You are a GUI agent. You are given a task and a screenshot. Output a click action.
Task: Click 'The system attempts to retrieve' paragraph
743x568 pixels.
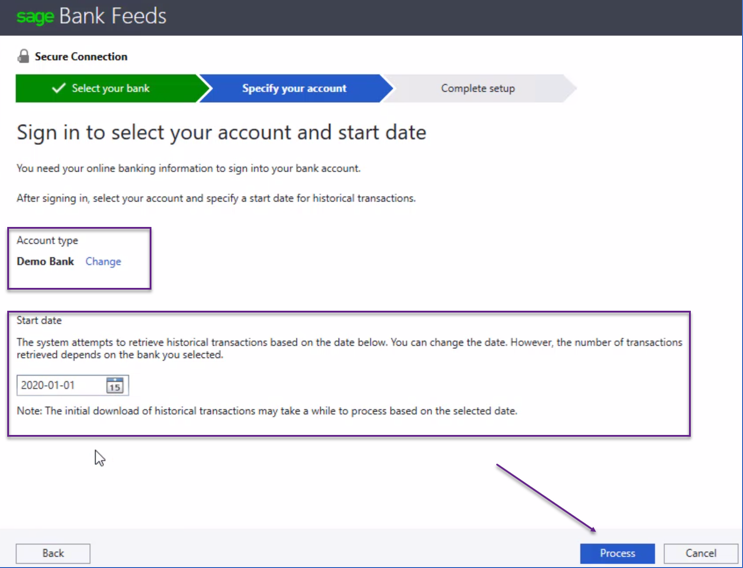coord(349,348)
